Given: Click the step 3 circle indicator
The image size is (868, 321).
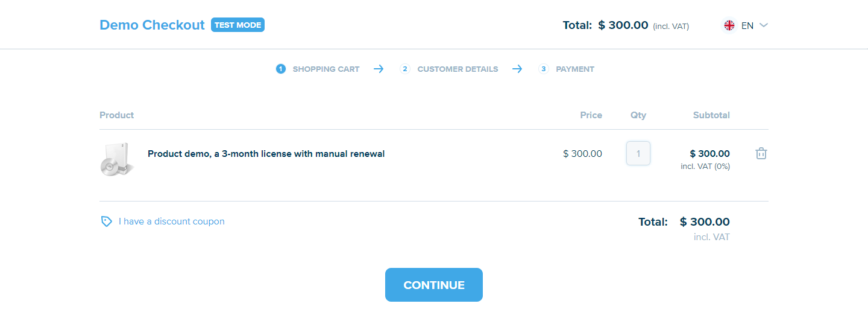Looking at the screenshot, I should pos(544,69).
